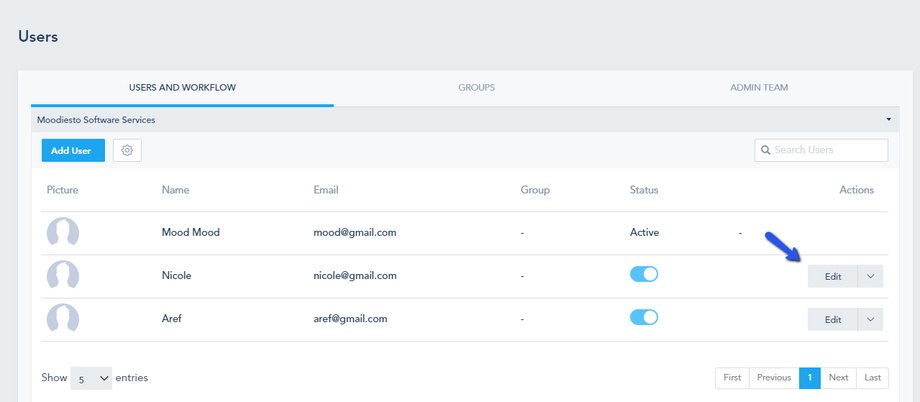The height and width of the screenshot is (402, 920).
Task: Click the Moodiesto Software Services label
Action: click(96, 120)
